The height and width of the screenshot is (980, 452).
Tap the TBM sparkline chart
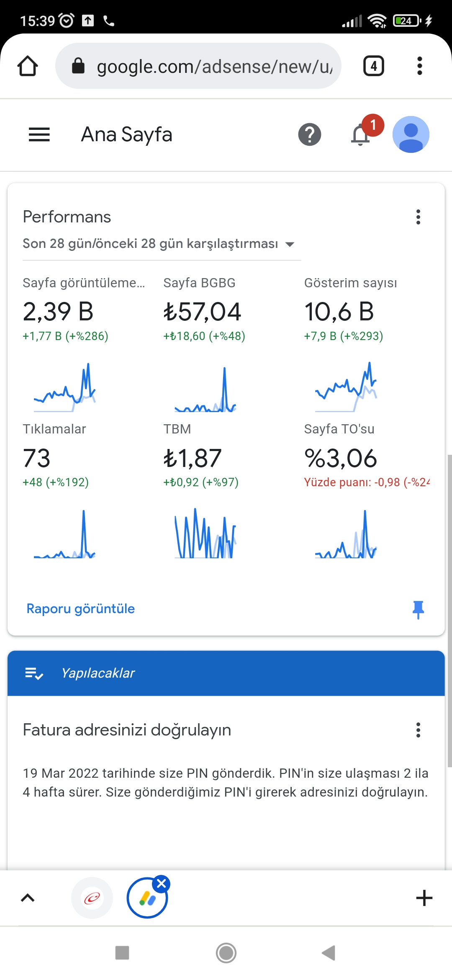(x=205, y=533)
